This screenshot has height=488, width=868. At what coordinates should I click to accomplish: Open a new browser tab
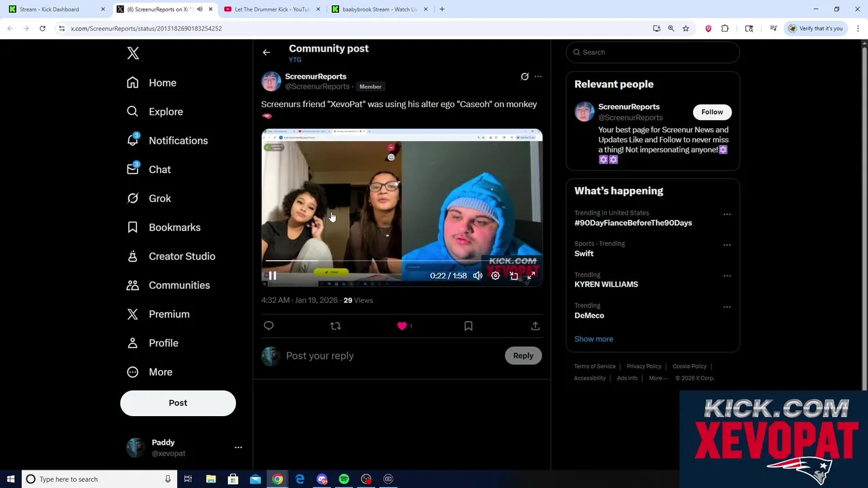tap(442, 9)
